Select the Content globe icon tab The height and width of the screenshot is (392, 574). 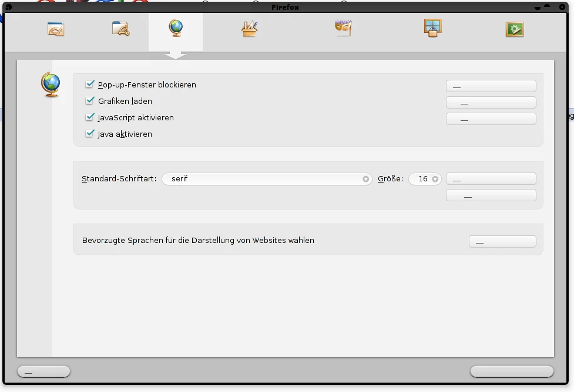[x=176, y=28]
